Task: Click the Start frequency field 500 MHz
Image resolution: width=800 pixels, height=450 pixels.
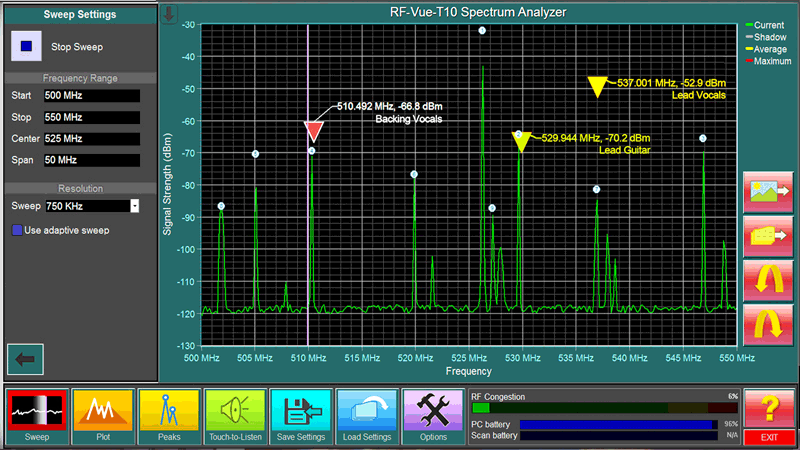Action: (x=92, y=95)
